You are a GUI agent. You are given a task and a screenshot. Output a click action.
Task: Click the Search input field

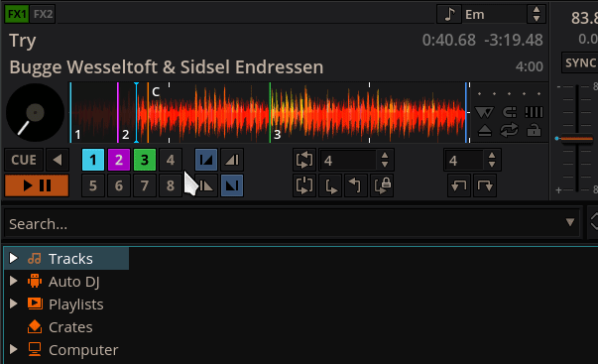pyautogui.click(x=285, y=224)
